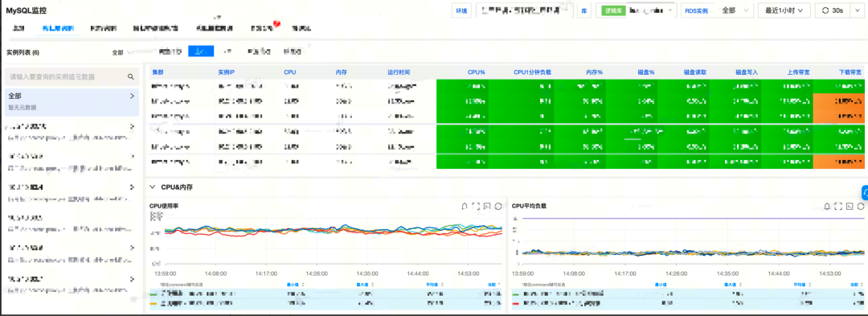
Task: Open the RDS实例 全部 dropdown
Action: pyautogui.click(x=734, y=10)
